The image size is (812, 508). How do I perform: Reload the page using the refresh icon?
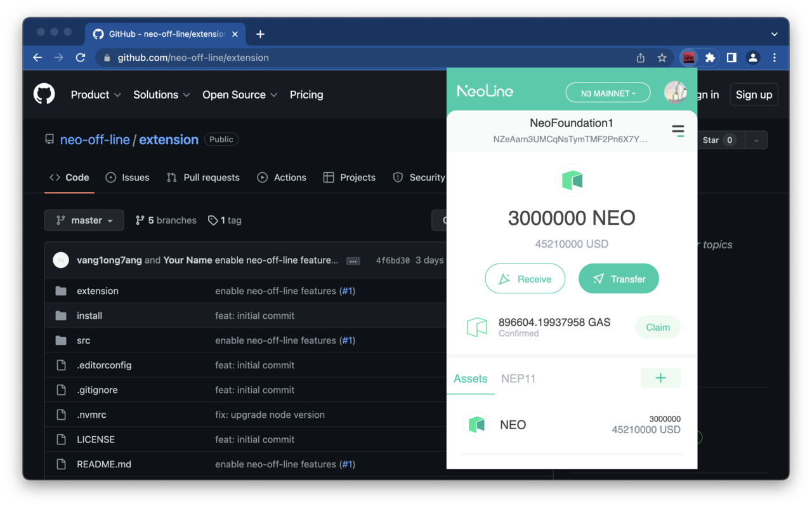tap(80, 57)
